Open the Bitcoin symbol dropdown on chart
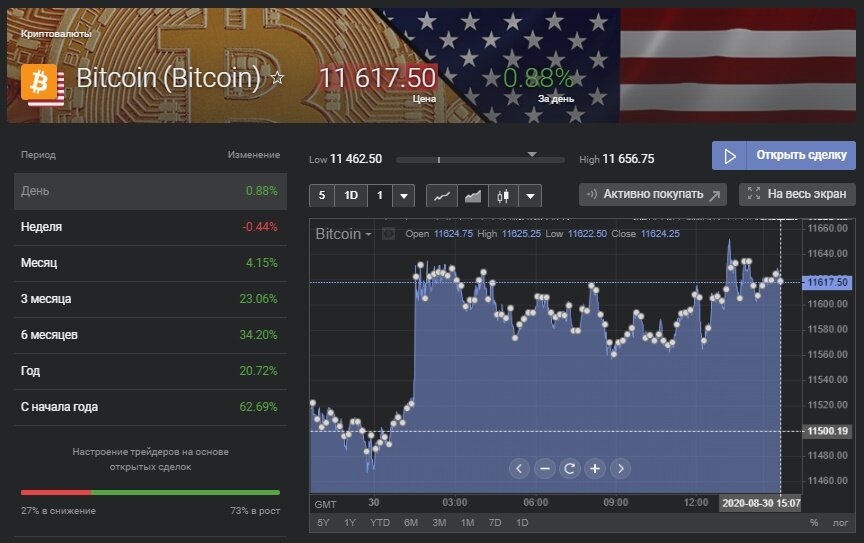 tap(344, 234)
